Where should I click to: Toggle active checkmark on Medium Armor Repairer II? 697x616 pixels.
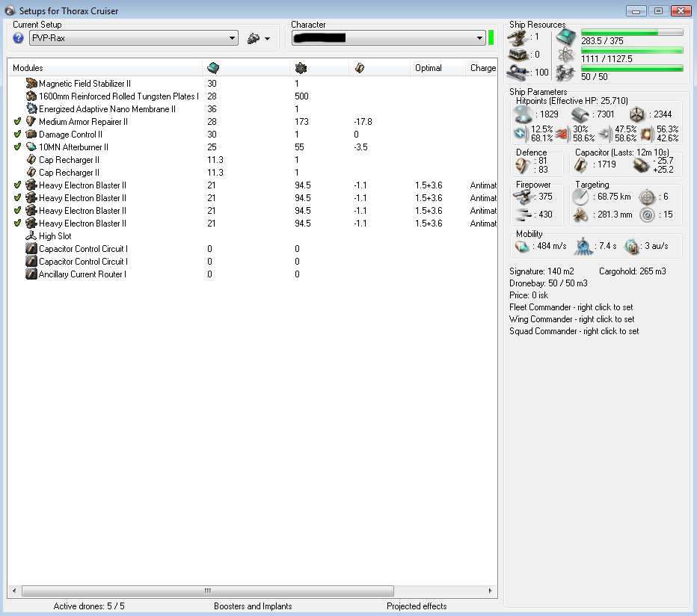coord(17,121)
